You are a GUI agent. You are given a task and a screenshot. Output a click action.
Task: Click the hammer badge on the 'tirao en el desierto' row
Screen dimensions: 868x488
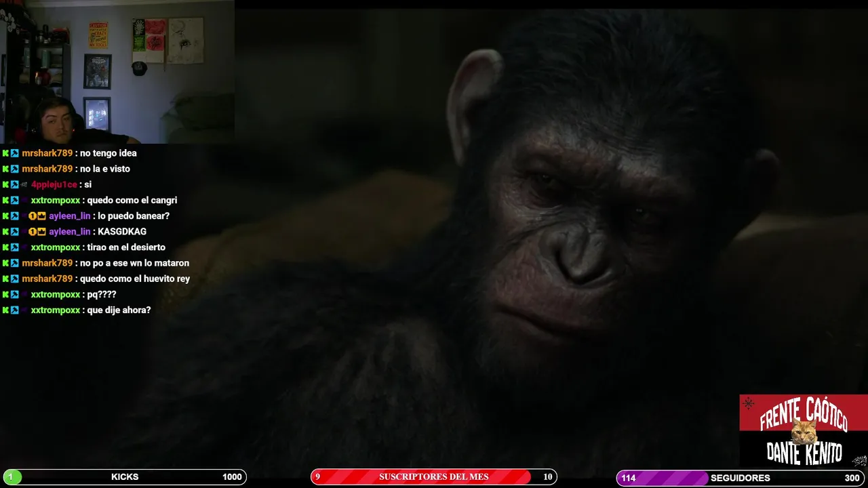click(x=14, y=247)
